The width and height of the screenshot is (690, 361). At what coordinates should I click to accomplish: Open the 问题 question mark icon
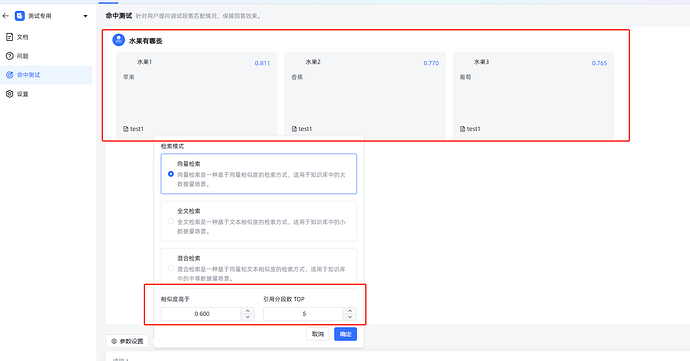9,56
